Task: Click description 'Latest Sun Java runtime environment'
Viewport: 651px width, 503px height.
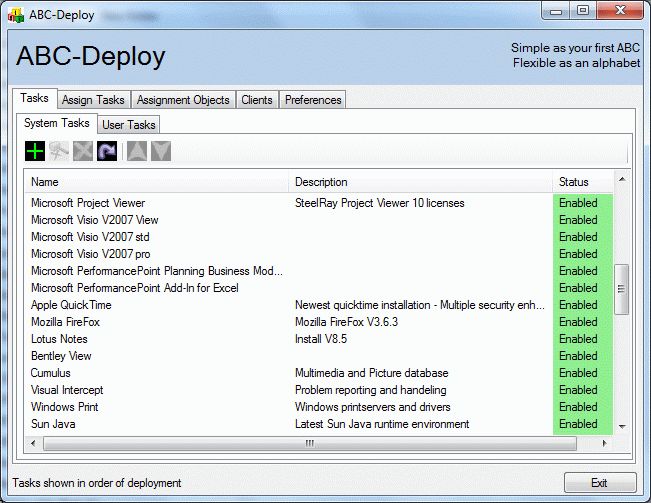Action: [382, 424]
